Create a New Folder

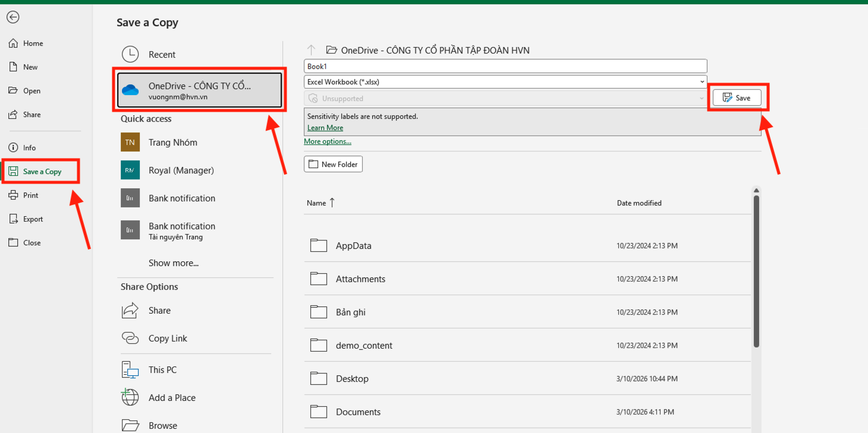(x=333, y=164)
